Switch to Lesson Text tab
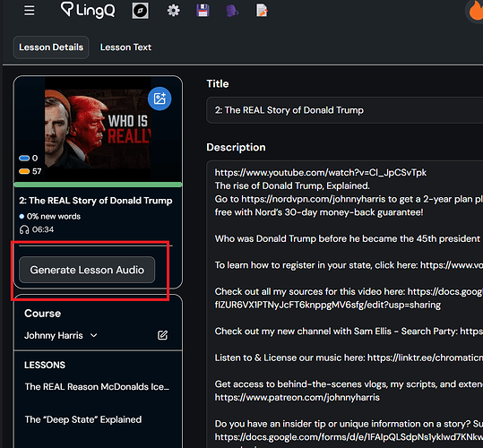The image size is (483, 448). point(125,47)
